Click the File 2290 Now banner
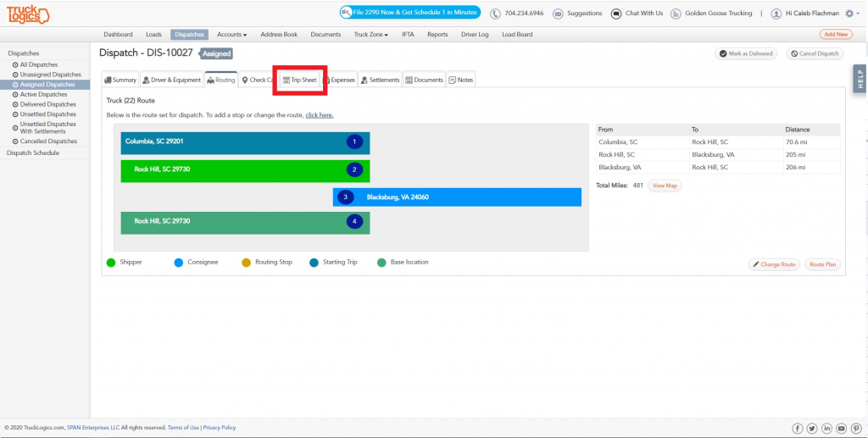Image resolution: width=868 pixels, height=438 pixels. 410,12
